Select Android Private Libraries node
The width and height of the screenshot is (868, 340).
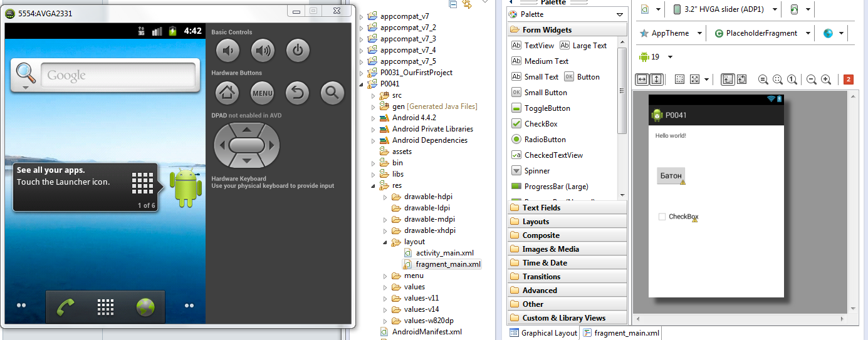[426, 129]
